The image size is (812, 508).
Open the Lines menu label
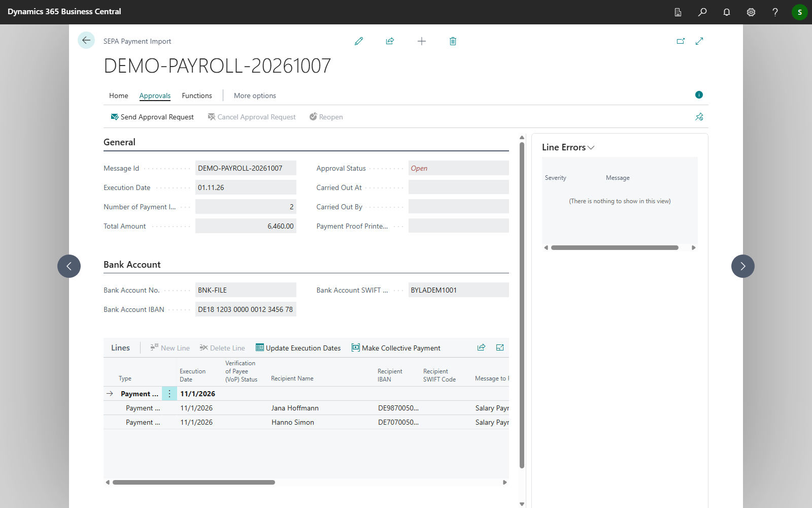(120, 348)
